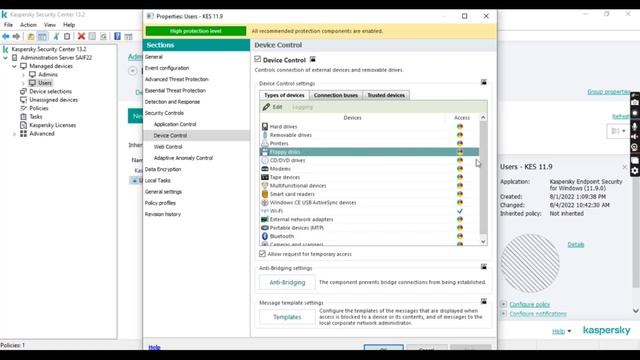
Task: Open the Action menu
Action: coord(28,25)
